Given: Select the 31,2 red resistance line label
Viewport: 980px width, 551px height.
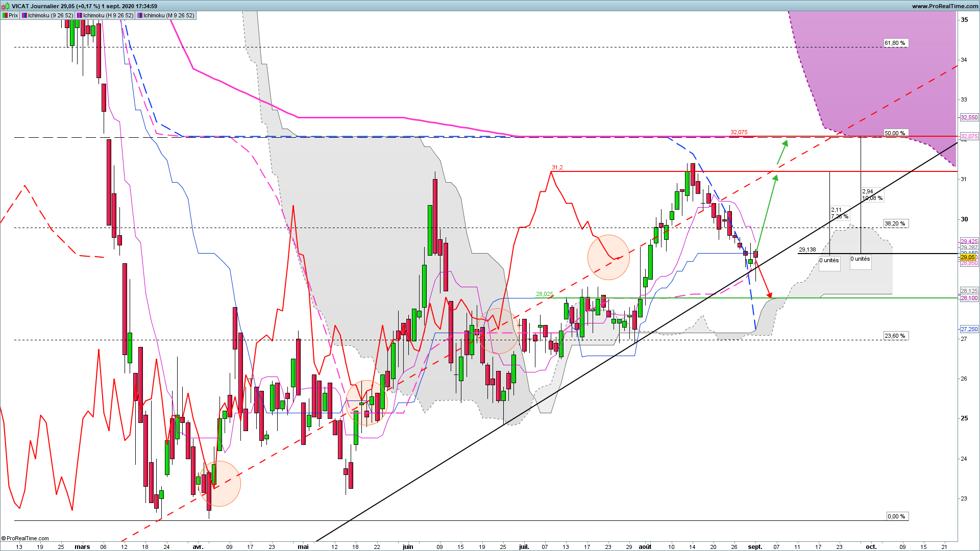Looking at the screenshot, I should point(557,167).
